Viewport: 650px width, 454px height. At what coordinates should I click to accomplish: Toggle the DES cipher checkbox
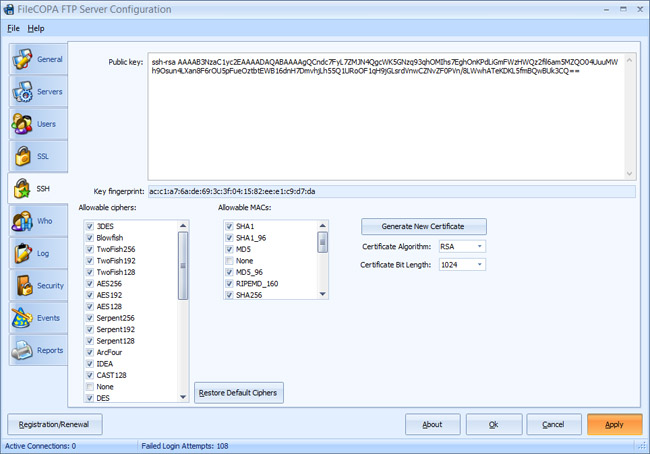[90, 398]
